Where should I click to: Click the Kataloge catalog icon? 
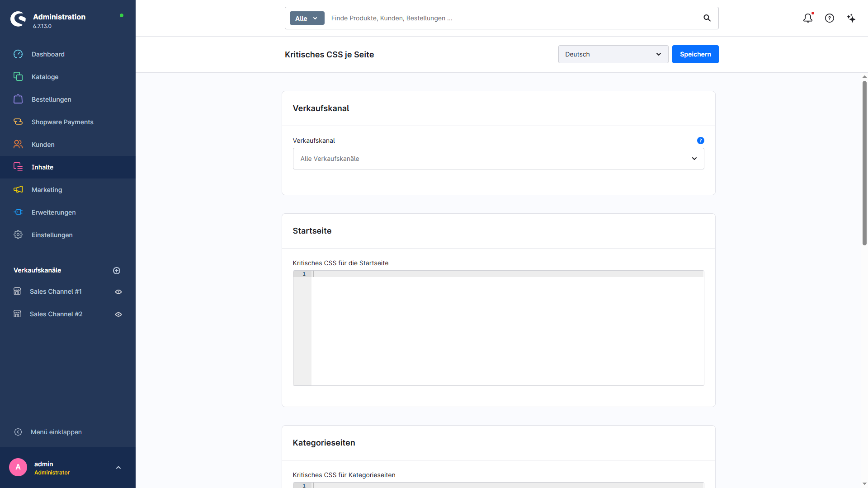[x=18, y=77]
